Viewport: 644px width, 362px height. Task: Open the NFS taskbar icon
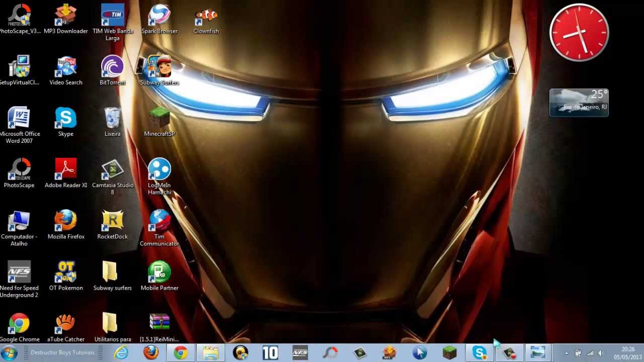(300, 353)
